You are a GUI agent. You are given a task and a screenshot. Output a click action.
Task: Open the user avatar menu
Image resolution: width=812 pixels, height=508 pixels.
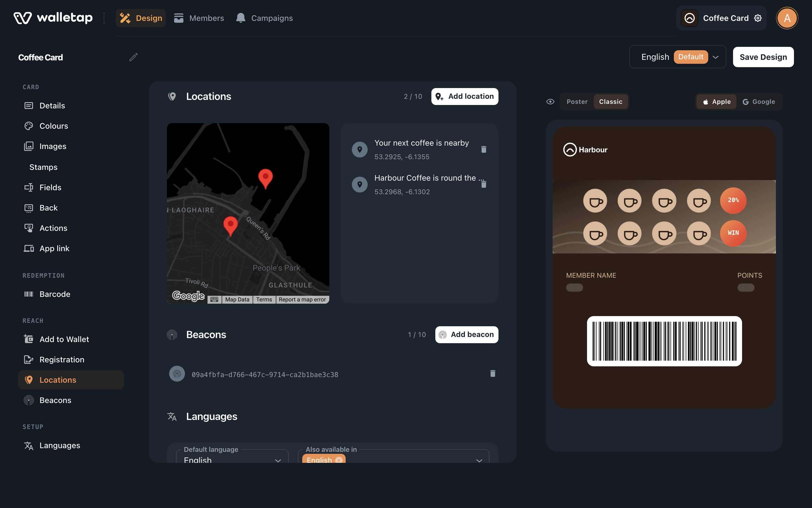coord(787,18)
